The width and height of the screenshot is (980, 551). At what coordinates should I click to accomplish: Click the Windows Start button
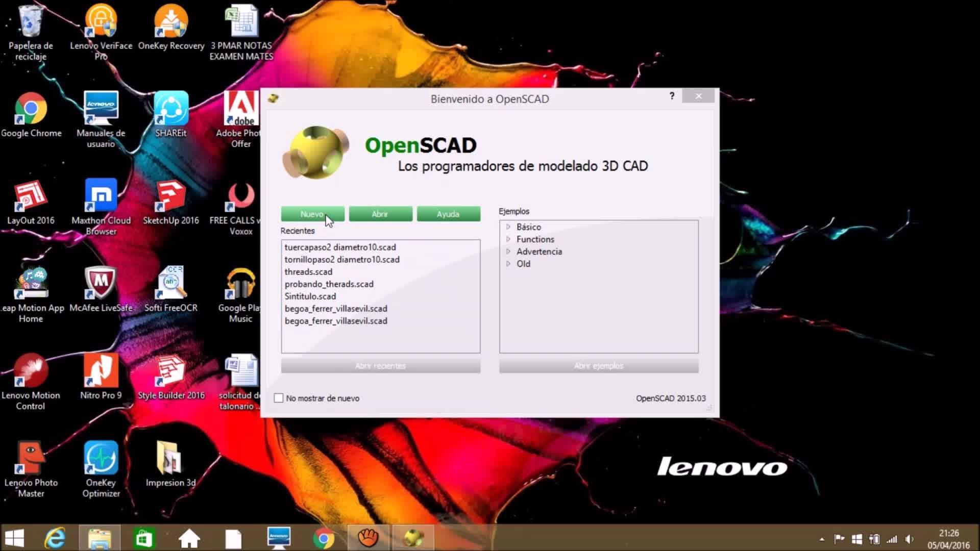pos(14,538)
